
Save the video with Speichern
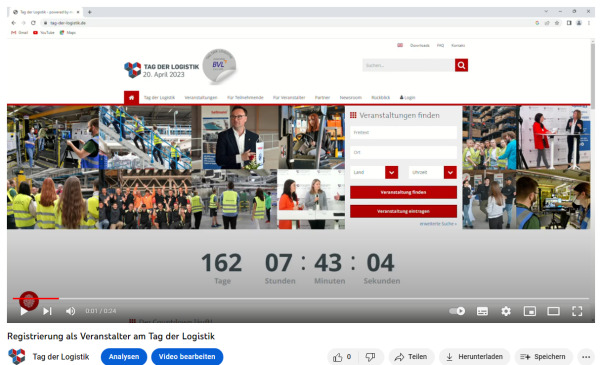point(543,357)
